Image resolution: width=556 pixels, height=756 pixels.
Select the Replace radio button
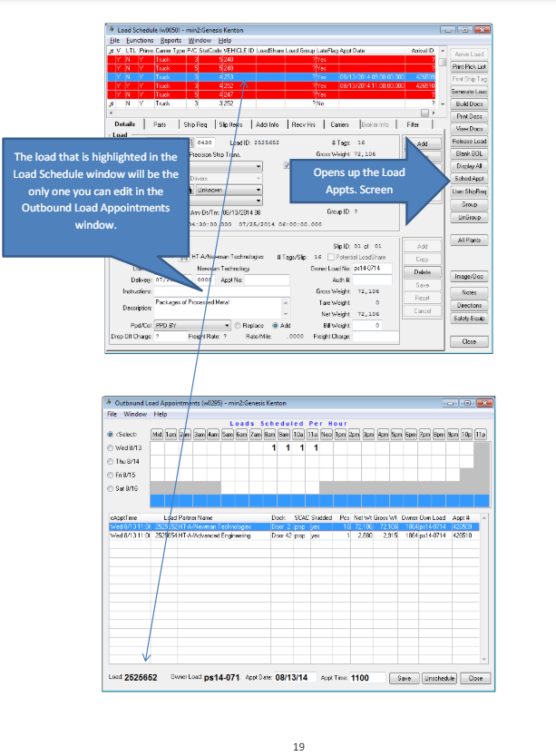click(x=238, y=326)
